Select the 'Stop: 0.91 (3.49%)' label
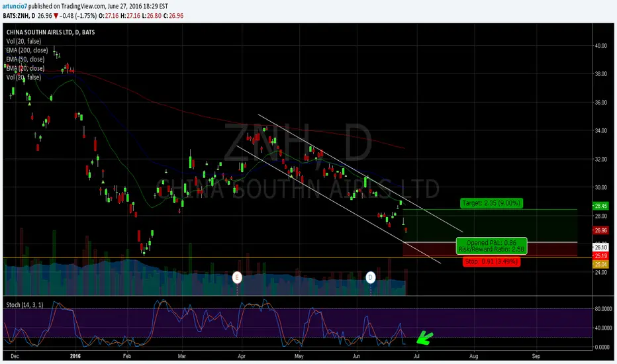This screenshot has width=617, height=364. coord(491,261)
